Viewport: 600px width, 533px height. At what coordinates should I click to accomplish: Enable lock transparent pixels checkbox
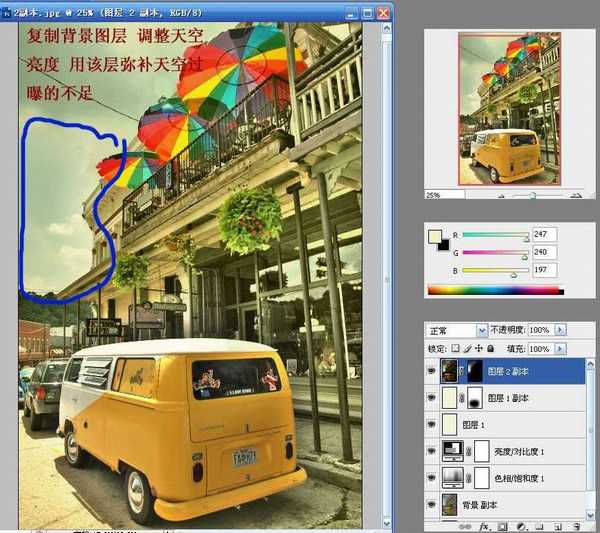tap(453, 349)
